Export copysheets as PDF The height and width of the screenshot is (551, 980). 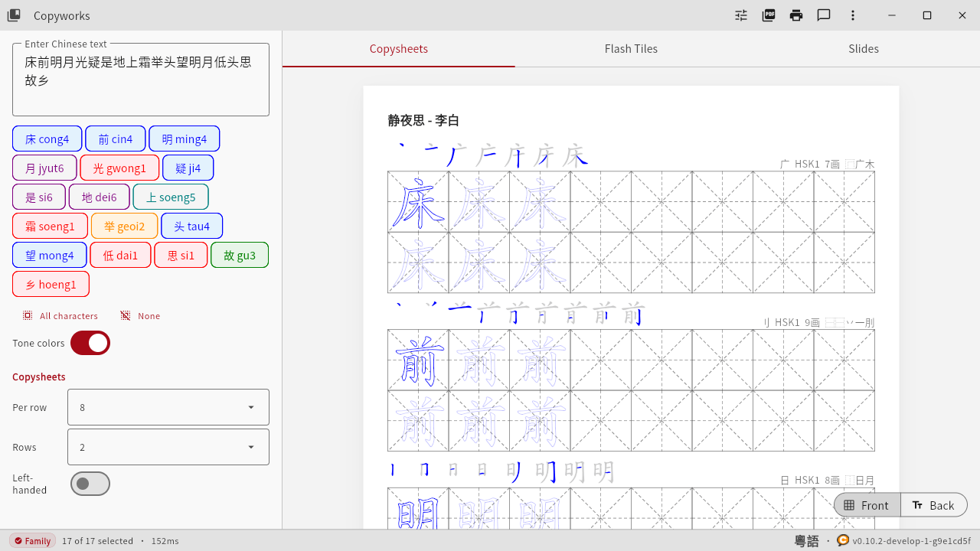768,15
